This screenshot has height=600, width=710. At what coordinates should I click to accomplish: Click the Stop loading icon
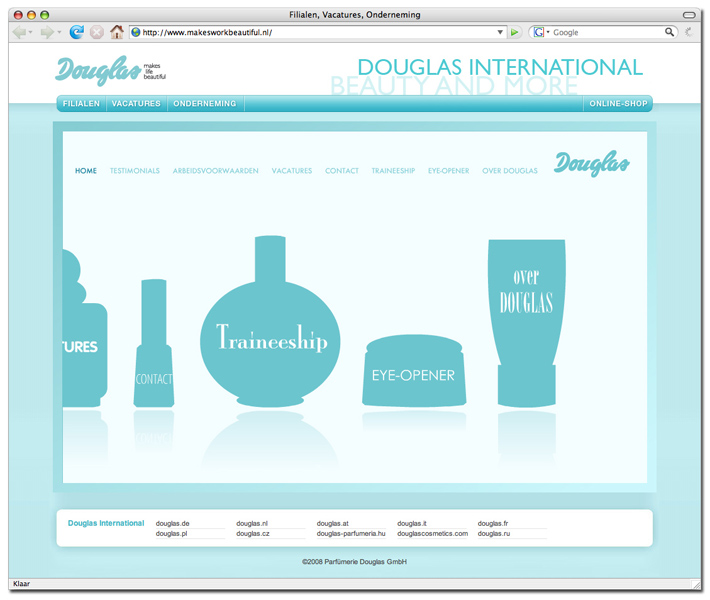[x=96, y=32]
